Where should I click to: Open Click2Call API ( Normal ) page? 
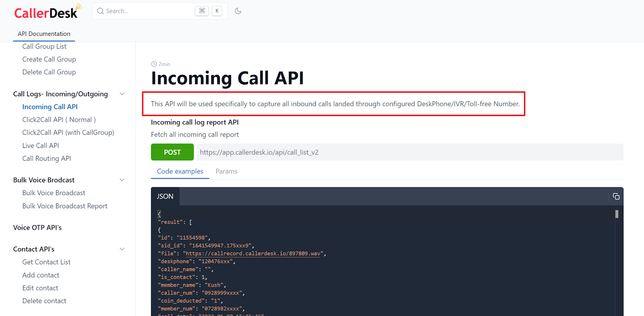59,120
